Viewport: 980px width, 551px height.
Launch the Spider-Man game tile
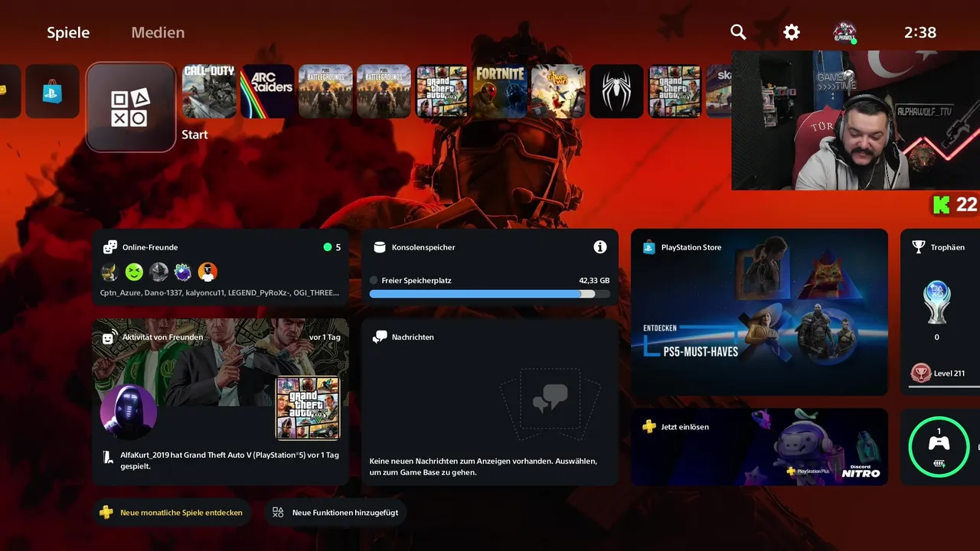pos(616,91)
